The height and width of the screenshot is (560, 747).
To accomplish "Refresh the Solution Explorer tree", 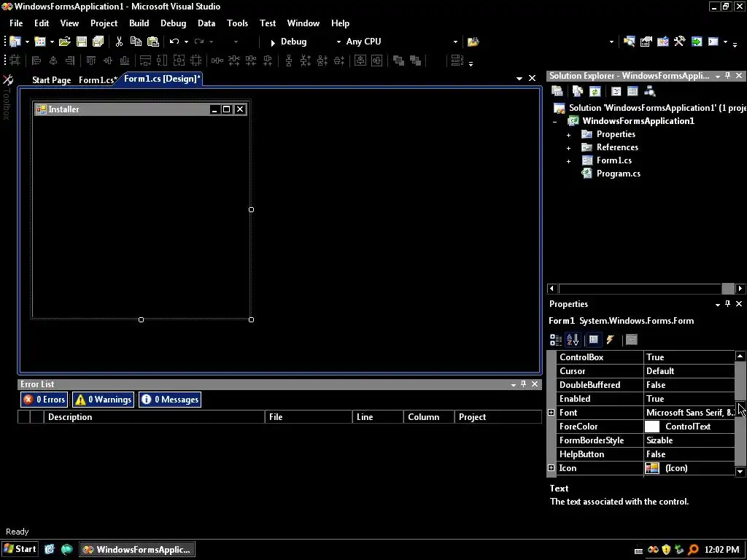I will point(595,91).
